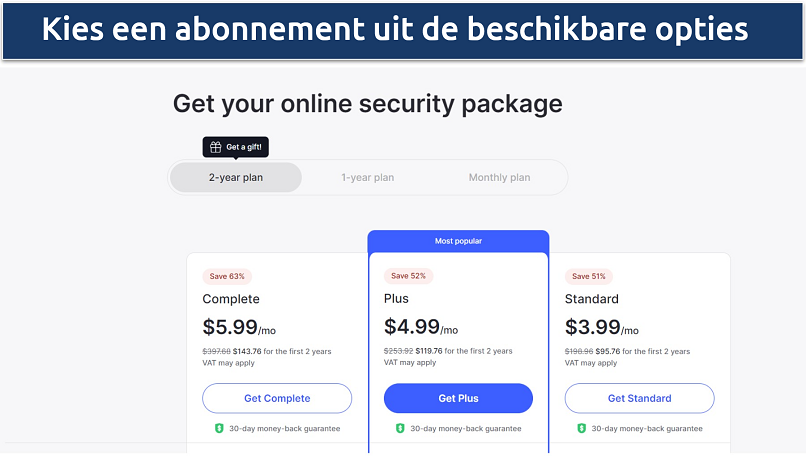Click the Save 51% badge
The width and height of the screenshot is (806, 456).
(x=589, y=276)
